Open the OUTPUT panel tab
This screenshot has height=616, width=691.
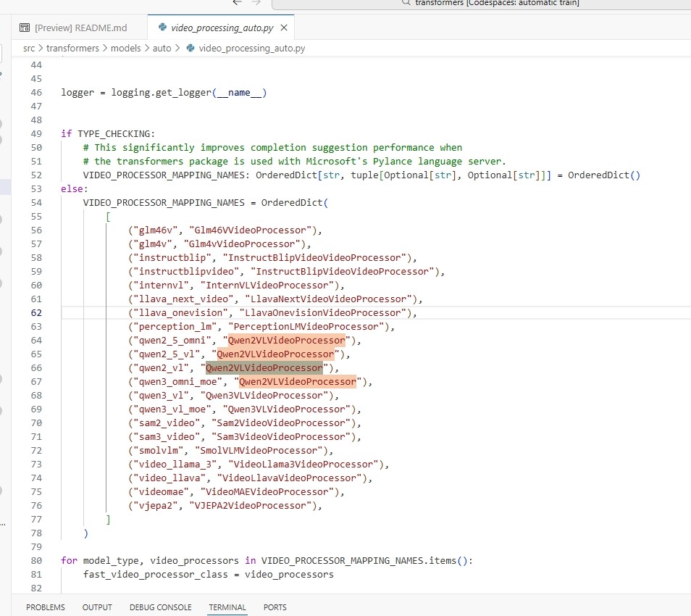[x=97, y=607]
